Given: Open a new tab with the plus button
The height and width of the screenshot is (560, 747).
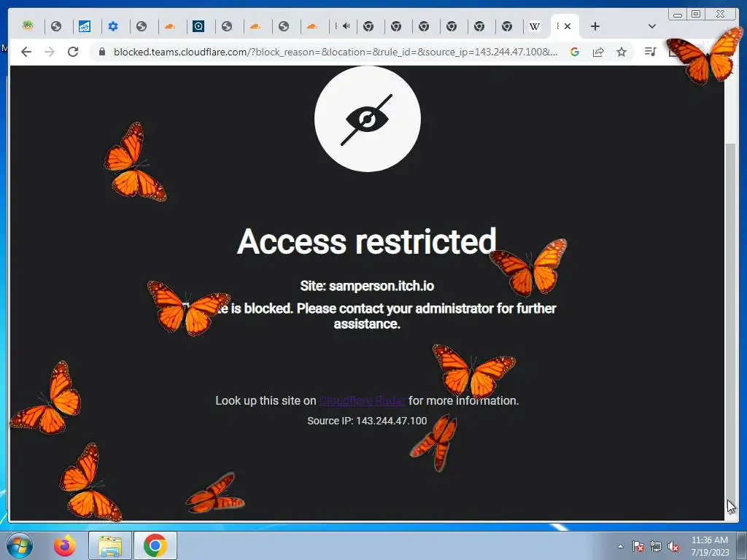Looking at the screenshot, I should click(595, 26).
